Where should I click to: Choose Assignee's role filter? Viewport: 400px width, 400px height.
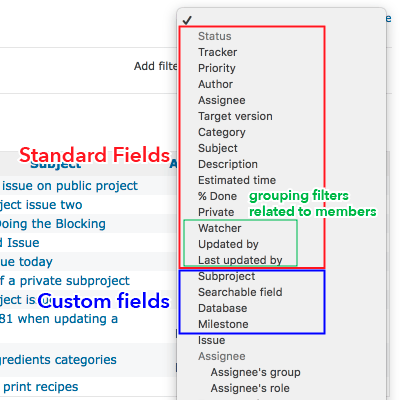click(250, 388)
